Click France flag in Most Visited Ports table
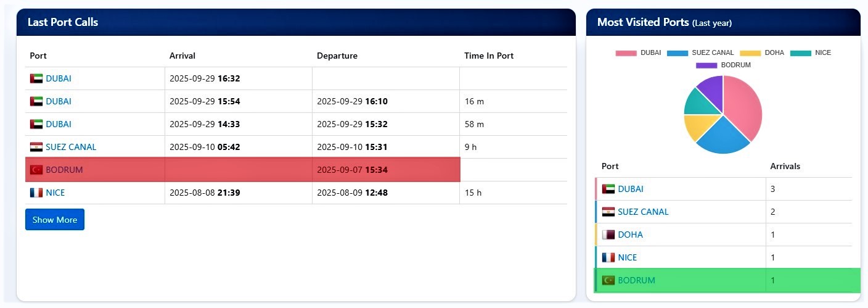This screenshot has height=308, width=868. coord(608,257)
